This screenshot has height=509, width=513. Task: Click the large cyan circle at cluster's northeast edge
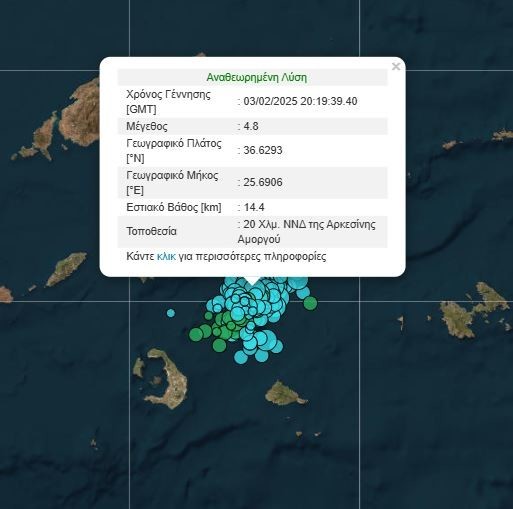(x=298, y=283)
